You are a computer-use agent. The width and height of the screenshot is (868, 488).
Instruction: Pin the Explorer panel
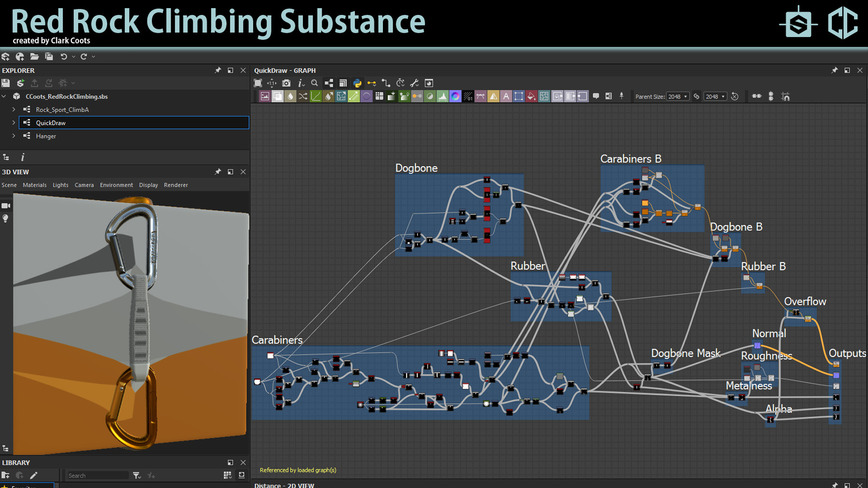click(218, 70)
